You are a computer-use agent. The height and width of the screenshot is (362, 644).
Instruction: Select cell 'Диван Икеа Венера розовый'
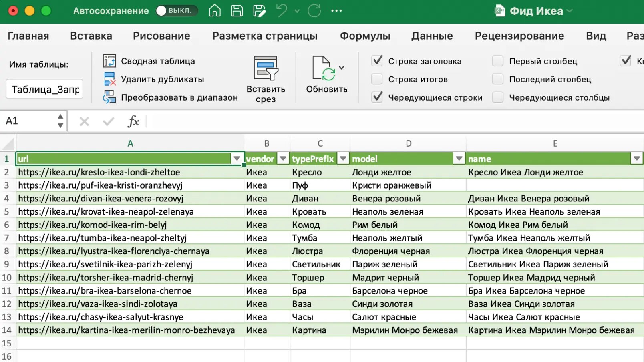[x=555, y=199]
